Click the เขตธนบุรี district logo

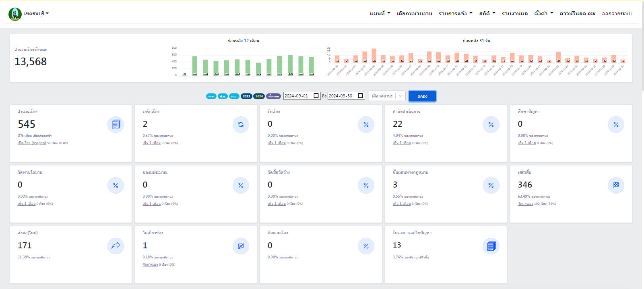(15, 14)
